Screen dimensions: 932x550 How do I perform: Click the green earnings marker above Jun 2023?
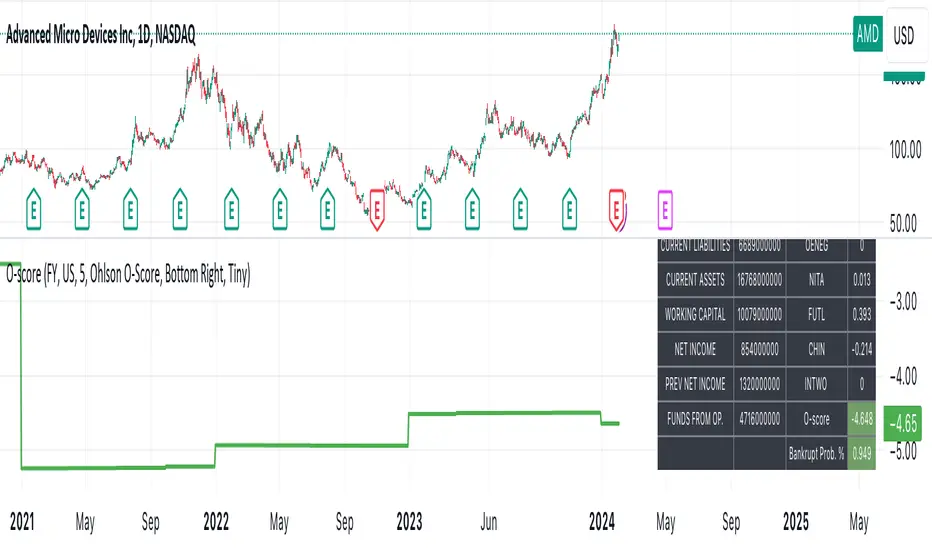click(x=472, y=209)
